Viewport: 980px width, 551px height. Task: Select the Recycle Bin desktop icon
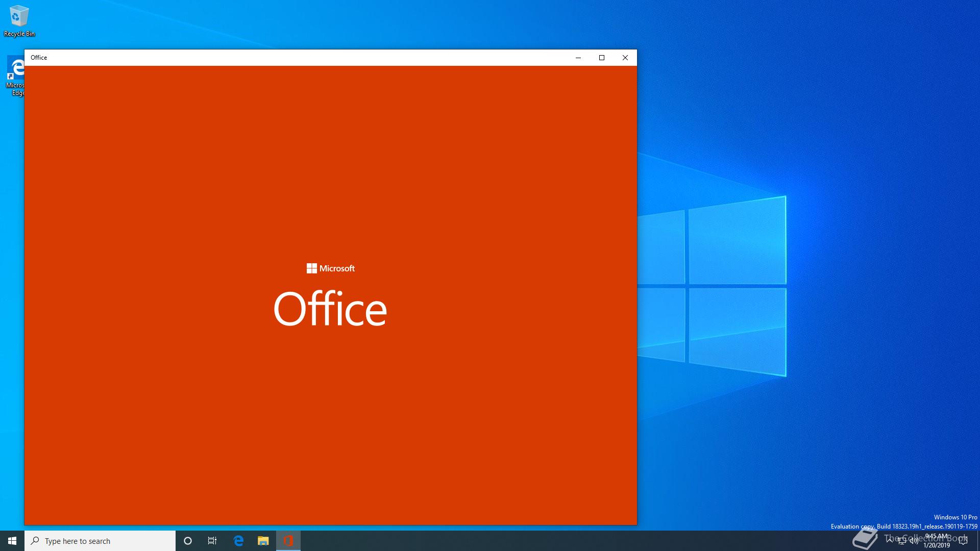[x=19, y=21]
